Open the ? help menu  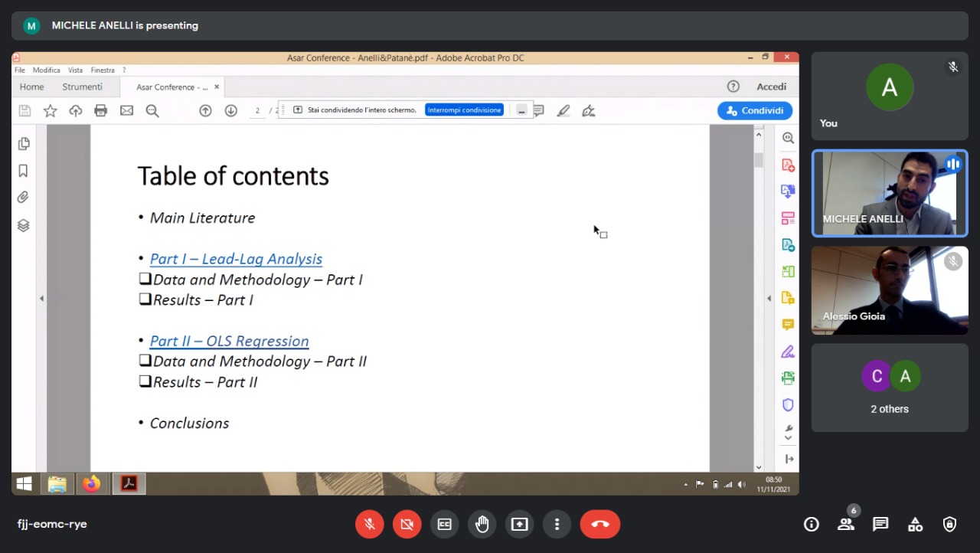[125, 70]
